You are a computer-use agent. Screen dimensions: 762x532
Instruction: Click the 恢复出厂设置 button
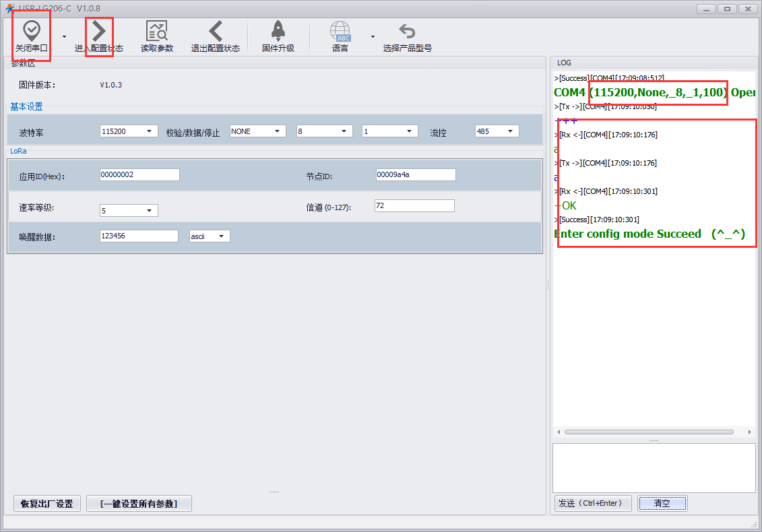(47, 504)
